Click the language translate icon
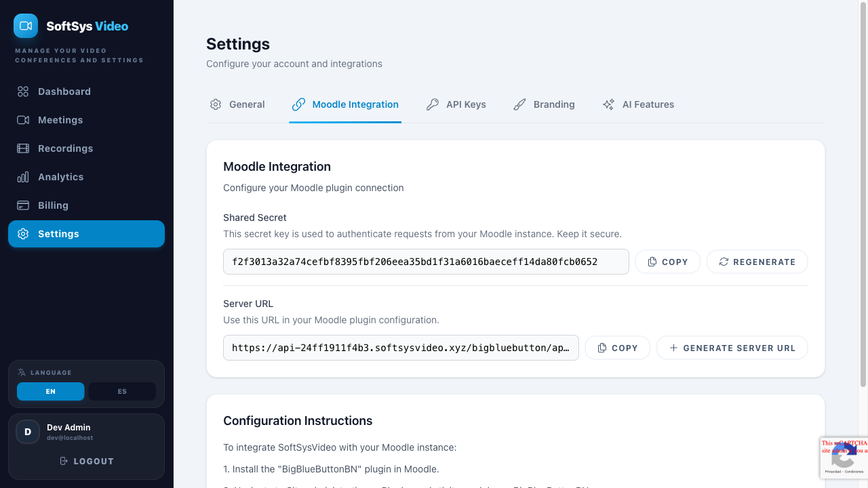 point(22,372)
